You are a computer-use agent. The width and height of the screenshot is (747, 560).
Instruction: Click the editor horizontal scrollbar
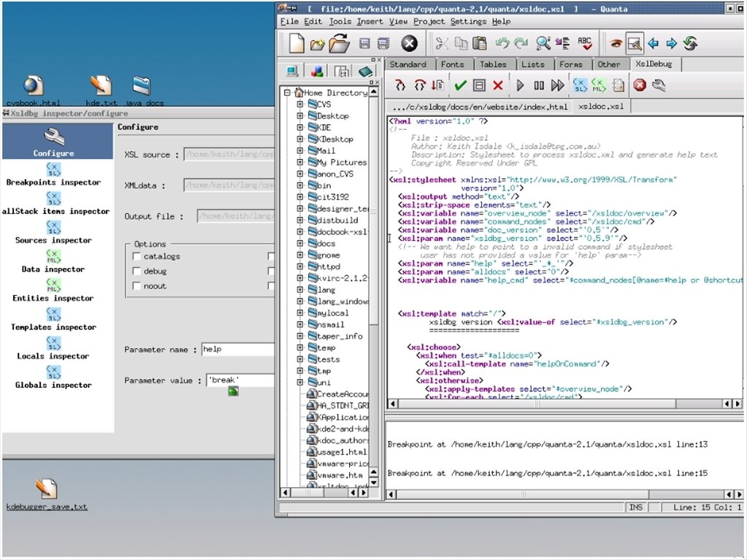pos(537,403)
